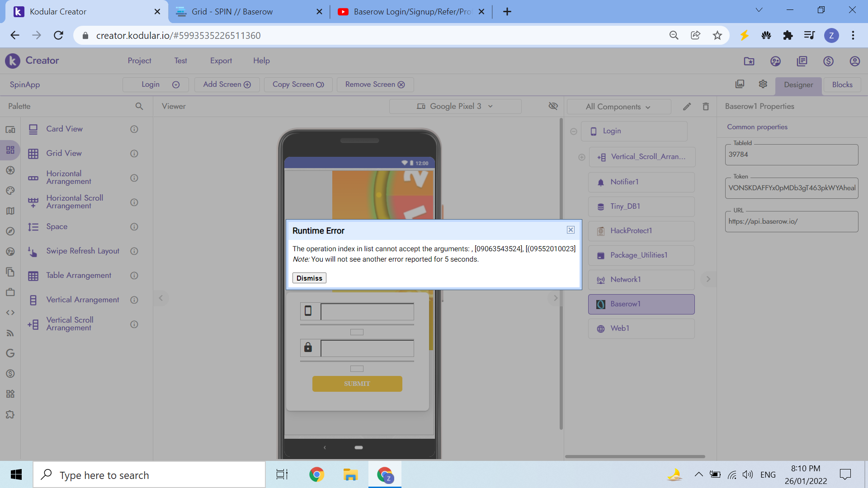Click the Remove Screen button
Screen dimensions: 868x488
point(375,84)
